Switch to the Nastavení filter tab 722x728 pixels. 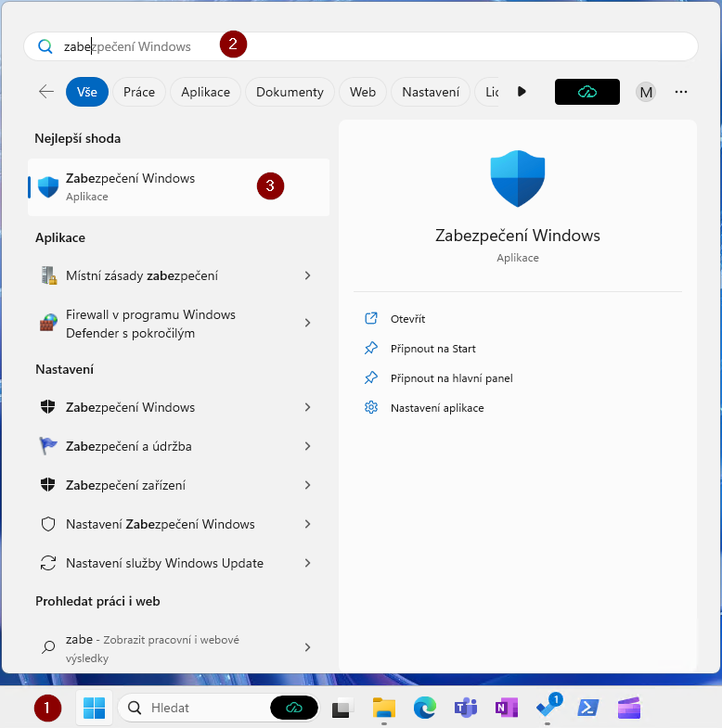pos(431,92)
